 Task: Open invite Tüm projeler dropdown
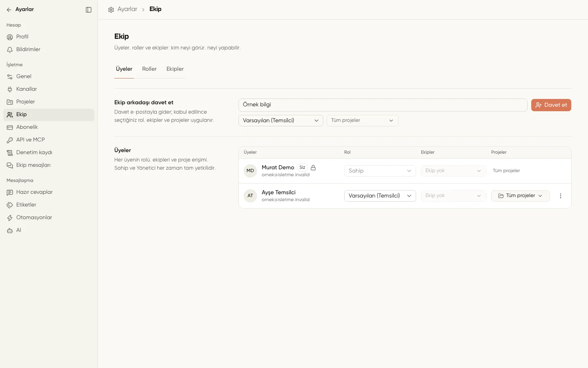(363, 121)
